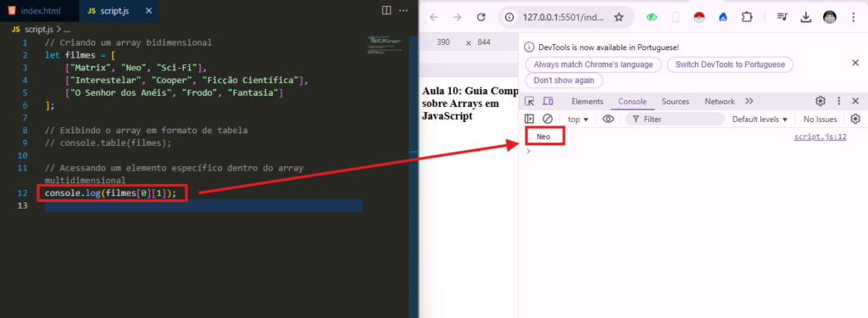Toggle the device toolbar emulation icon
868x318 pixels.
(x=548, y=102)
